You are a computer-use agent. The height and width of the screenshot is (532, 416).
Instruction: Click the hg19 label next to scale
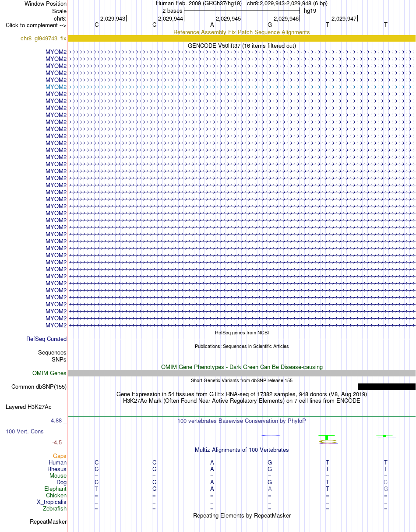(x=310, y=11)
